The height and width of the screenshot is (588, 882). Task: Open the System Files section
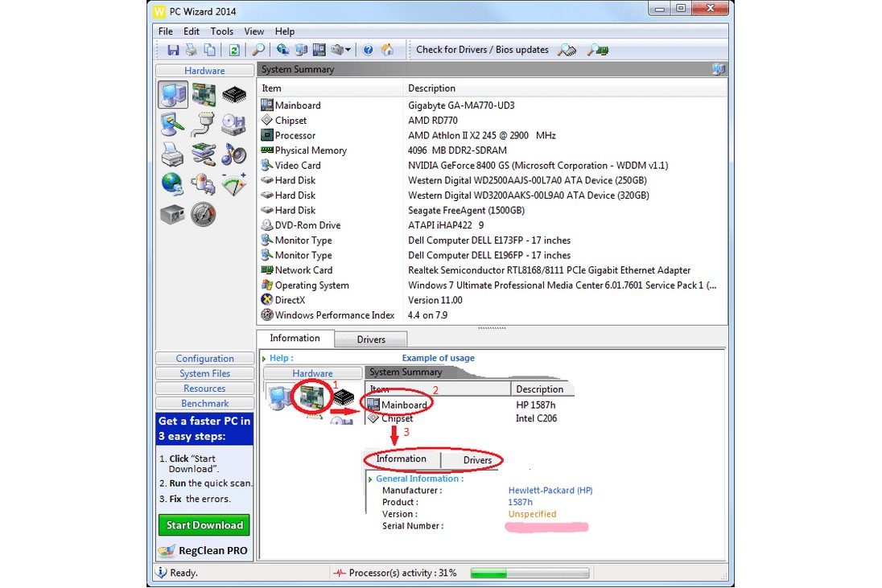[x=204, y=373]
